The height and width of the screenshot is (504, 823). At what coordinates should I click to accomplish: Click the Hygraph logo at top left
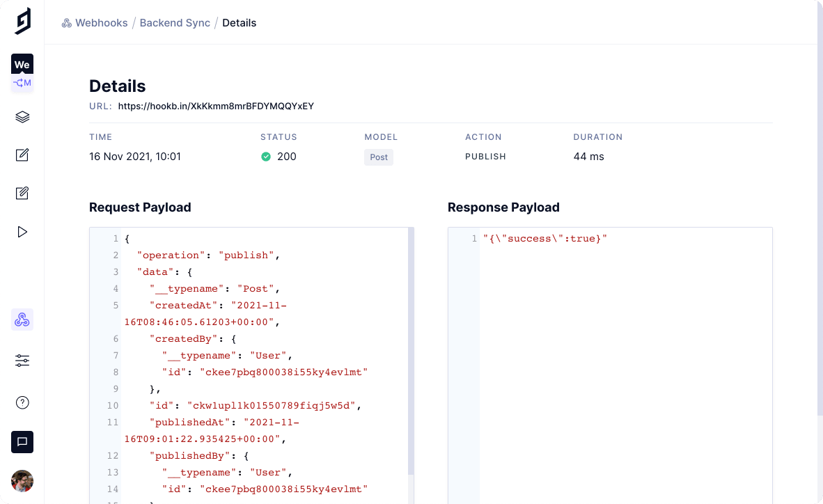(22, 21)
